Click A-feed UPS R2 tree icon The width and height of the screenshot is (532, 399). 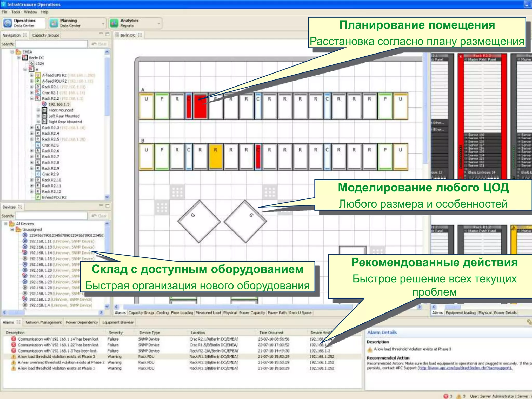pyautogui.click(x=38, y=75)
